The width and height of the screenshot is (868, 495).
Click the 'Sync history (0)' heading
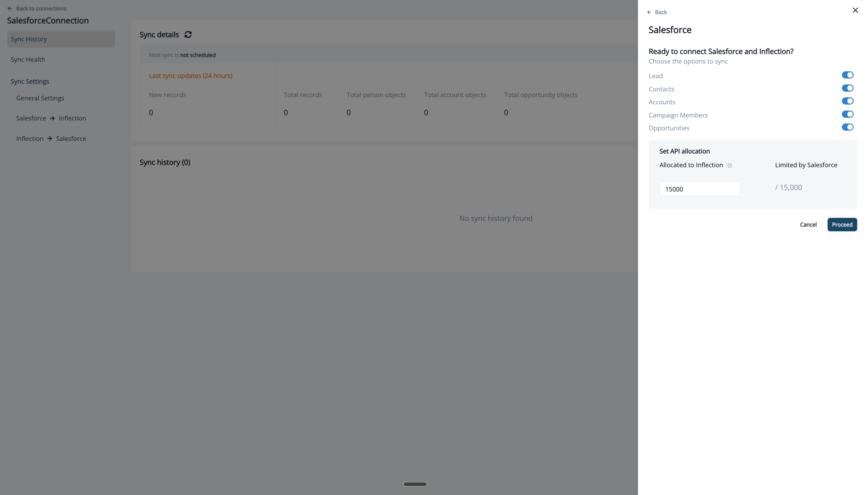165,162
